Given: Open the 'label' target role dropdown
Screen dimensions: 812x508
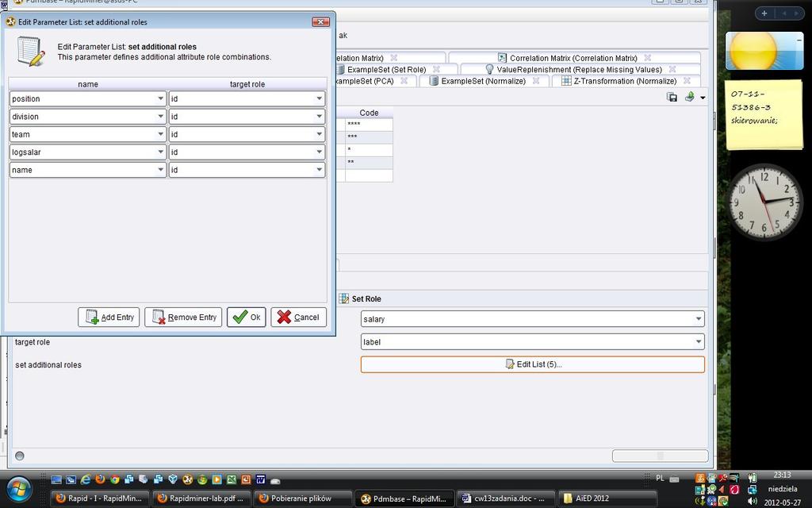Looking at the screenshot, I should pyautogui.click(x=532, y=341).
